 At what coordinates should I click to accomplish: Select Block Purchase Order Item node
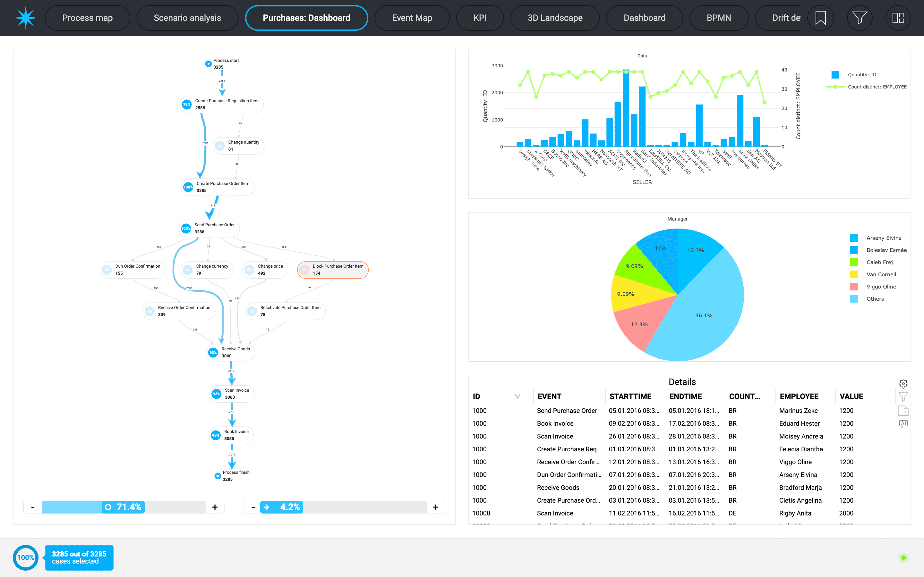pyautogui.click(x=333, y=270)
